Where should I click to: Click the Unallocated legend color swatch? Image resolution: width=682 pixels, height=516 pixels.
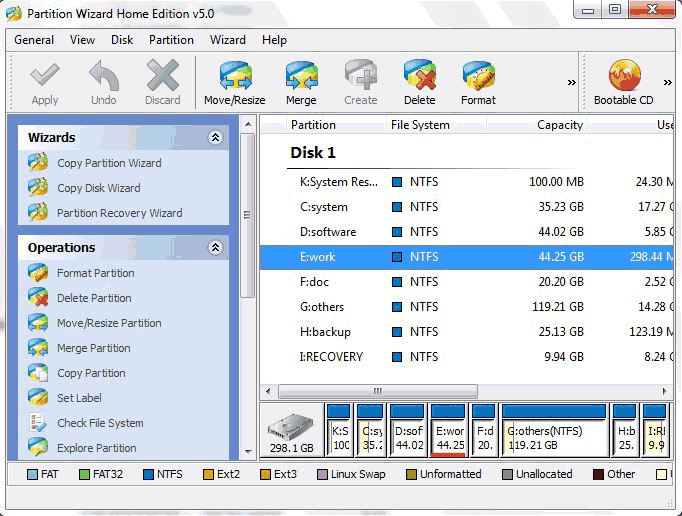[x=507, y=475]
